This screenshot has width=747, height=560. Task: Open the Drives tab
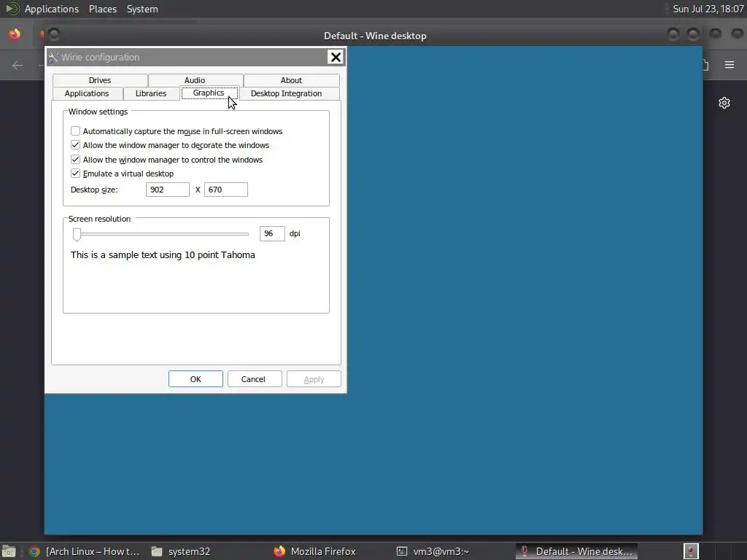100,80
